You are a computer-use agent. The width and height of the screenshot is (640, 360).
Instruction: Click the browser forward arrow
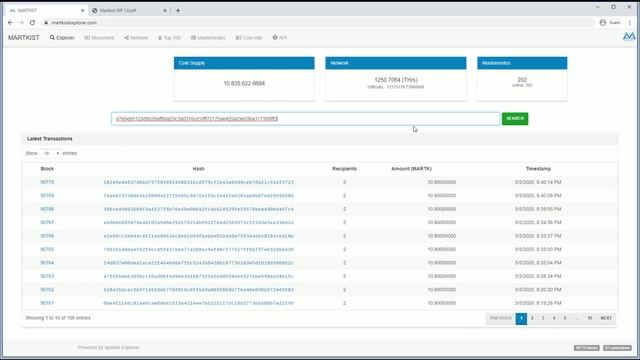[21, 23]
